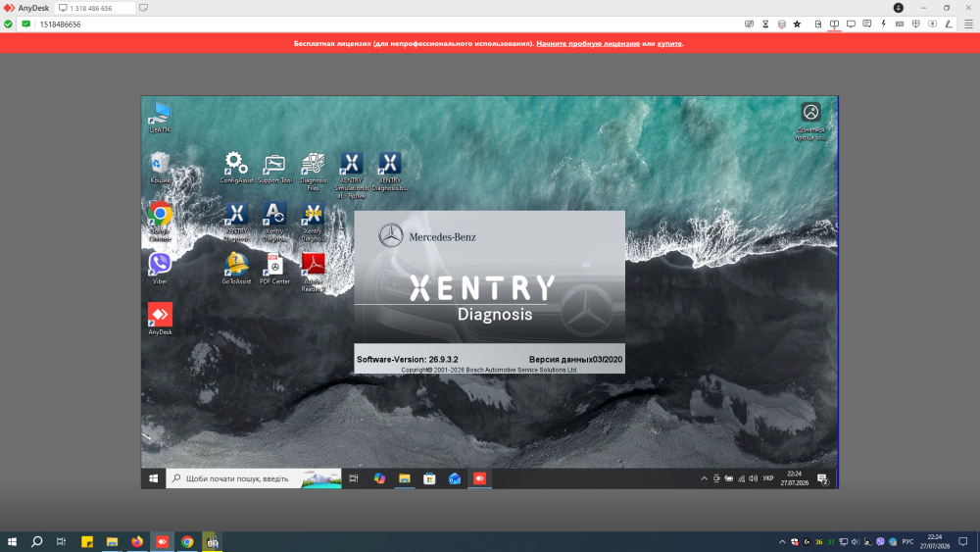The image size is (980, 552).
Task: Click local Windows Start button
Action: tap(12, 541)
